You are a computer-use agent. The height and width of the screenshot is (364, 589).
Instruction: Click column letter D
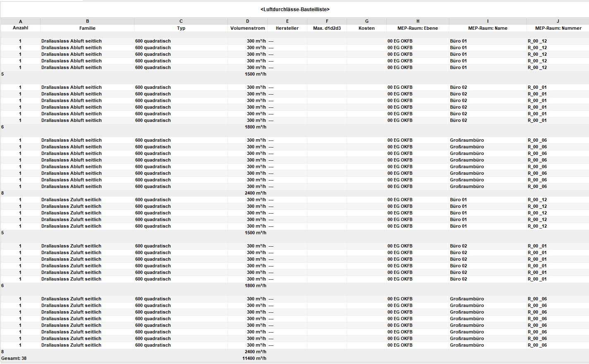click(247, 21)
